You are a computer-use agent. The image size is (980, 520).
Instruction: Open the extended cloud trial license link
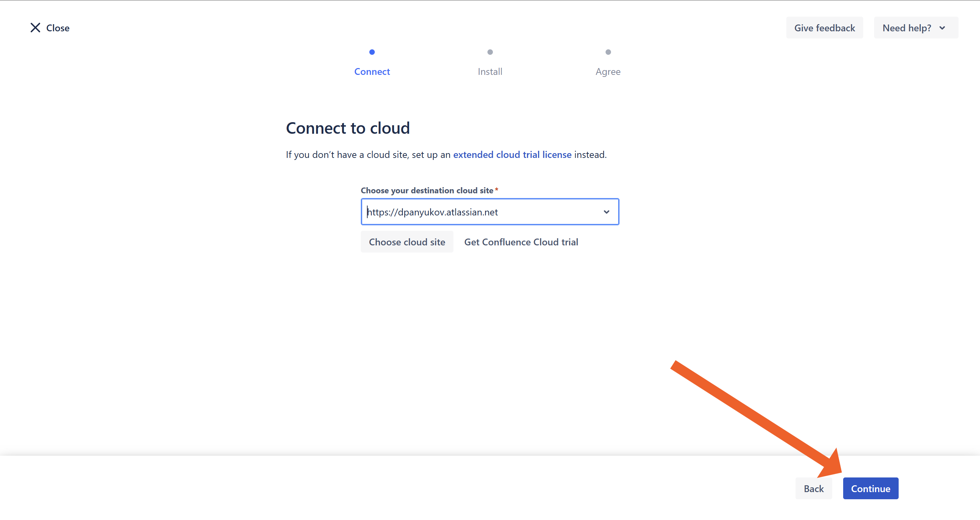point(512,155)
